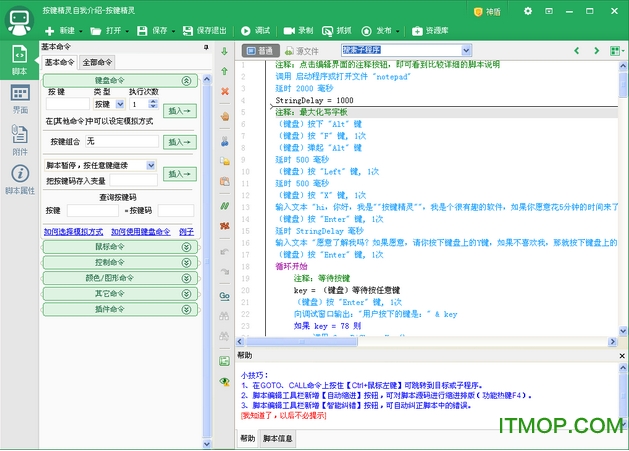Screen dimensions: 629x451
Task: Click the copy icon in vertical toolbar
Action: tap(225, 161)
